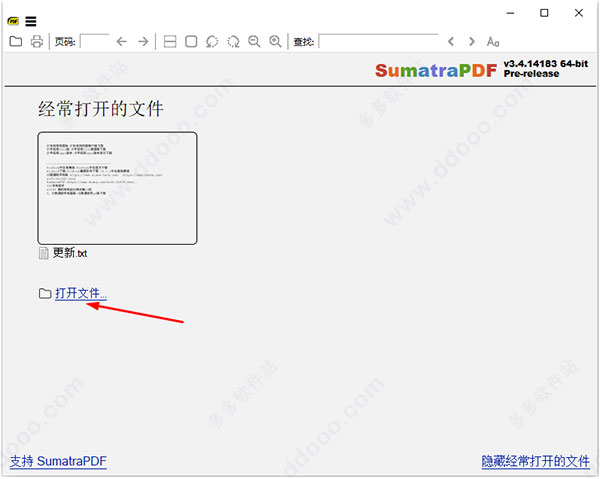Rotate the page left
Image resolution: width=600 pixels, height=479 pixels.
click(212, 41)
